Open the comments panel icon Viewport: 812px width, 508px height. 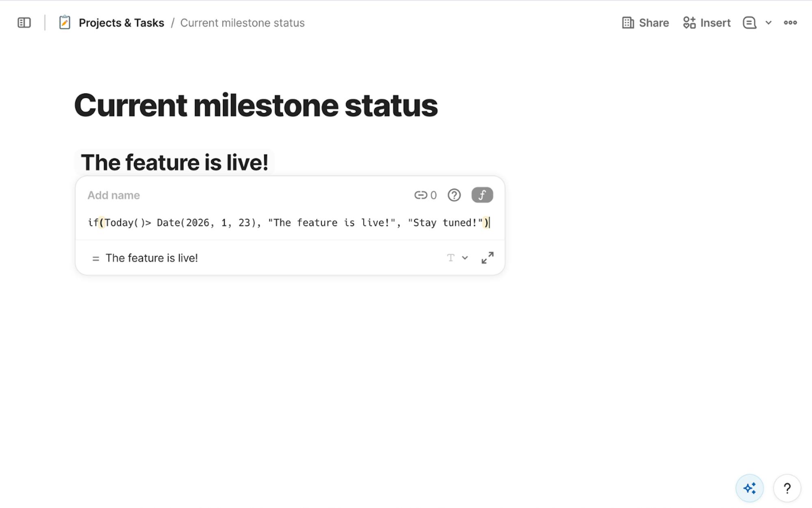point(749,23)
